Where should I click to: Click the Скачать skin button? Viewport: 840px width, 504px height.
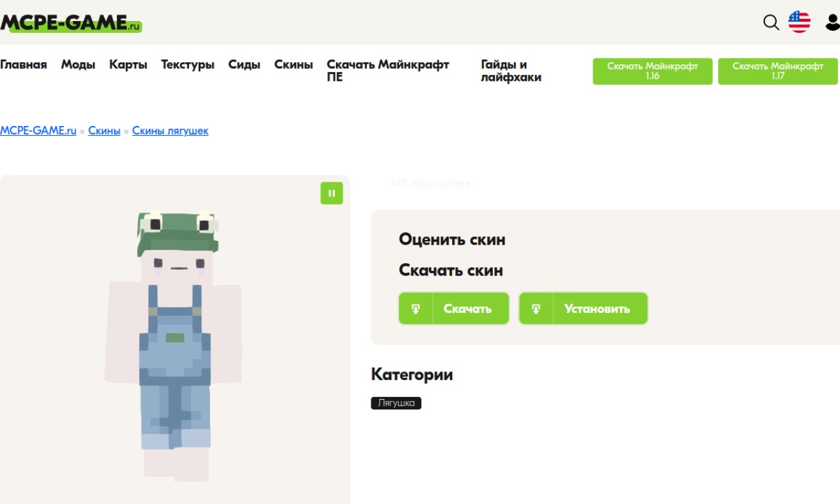454,308
